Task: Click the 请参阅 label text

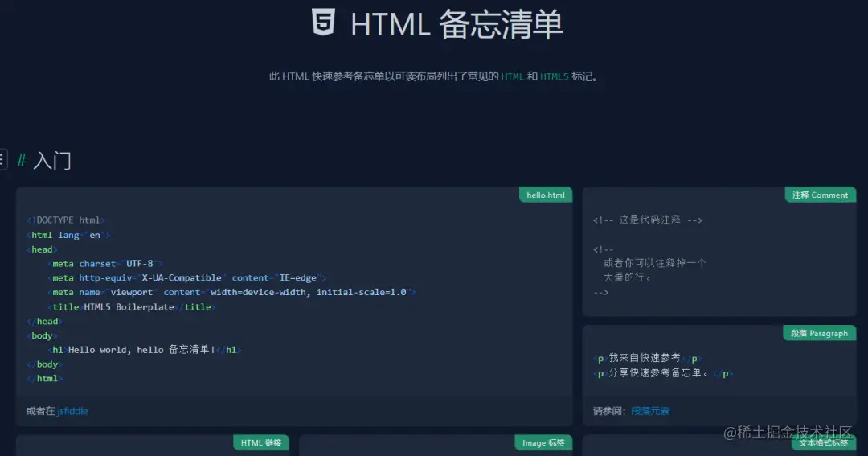Action: click(x=609, y=411)
